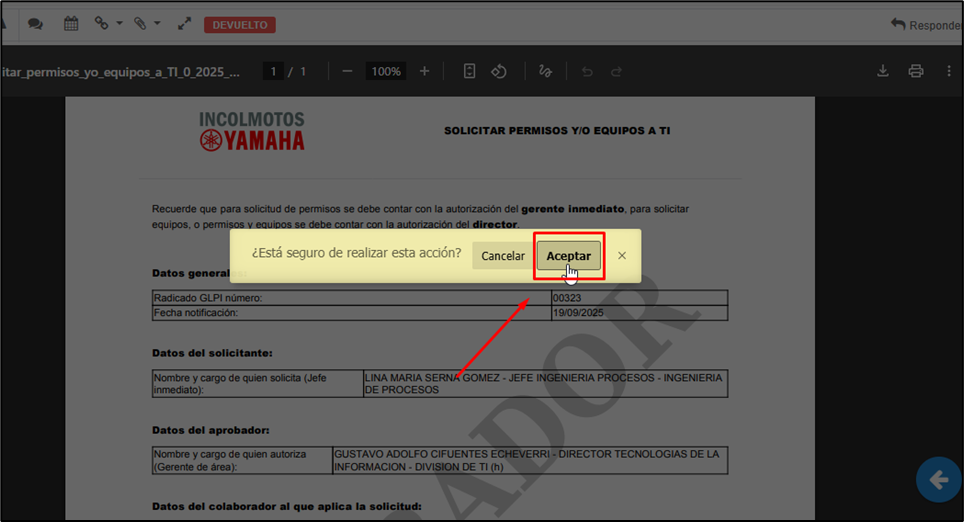Image resolution: width=964 pixels, height=522 pixels.
Task: Toggle the fit to page icon
Action: click(469, 71)
